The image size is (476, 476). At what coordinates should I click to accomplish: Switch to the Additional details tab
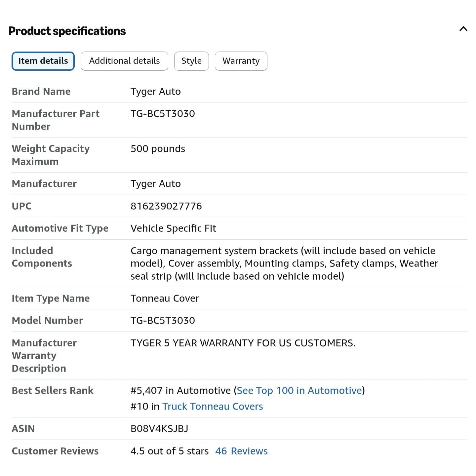pos(124,61)
